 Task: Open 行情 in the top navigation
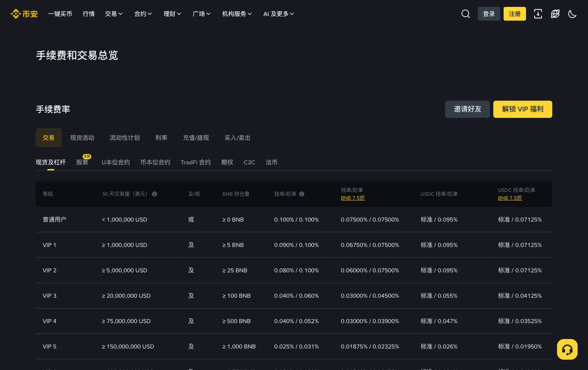(x=89, y=14)
